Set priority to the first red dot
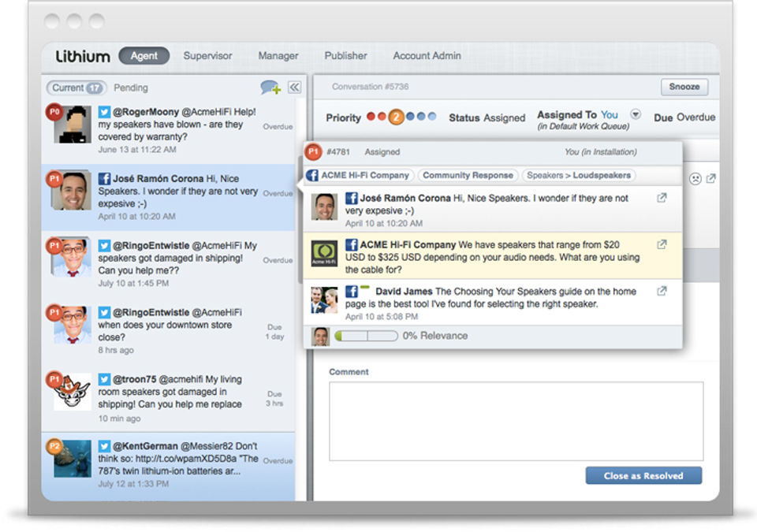This screenshot has height=532, width=757. (371, 117)
